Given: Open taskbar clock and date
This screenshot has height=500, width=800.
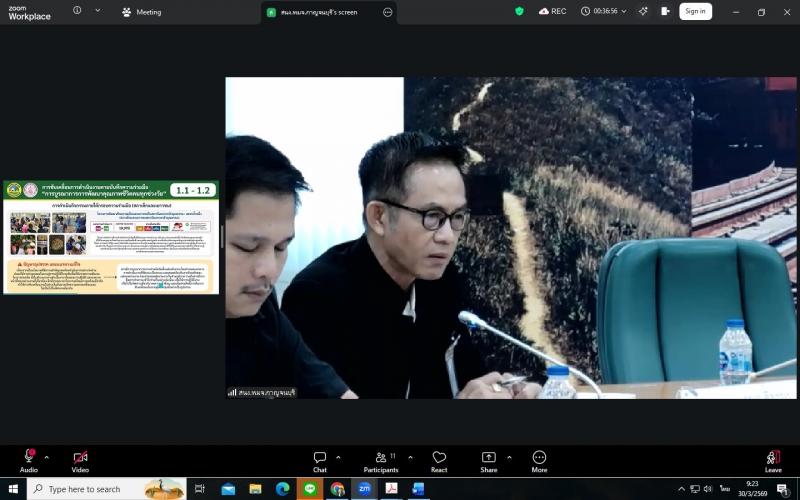Looking at the screenshot, I should click(753, 489).
